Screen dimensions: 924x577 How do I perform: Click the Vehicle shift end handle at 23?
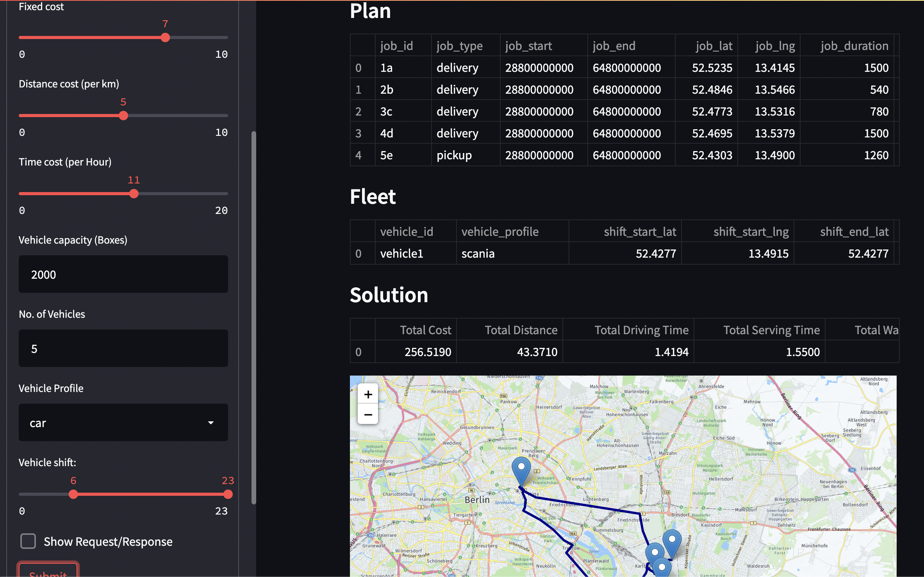click(x=228, y=494)
